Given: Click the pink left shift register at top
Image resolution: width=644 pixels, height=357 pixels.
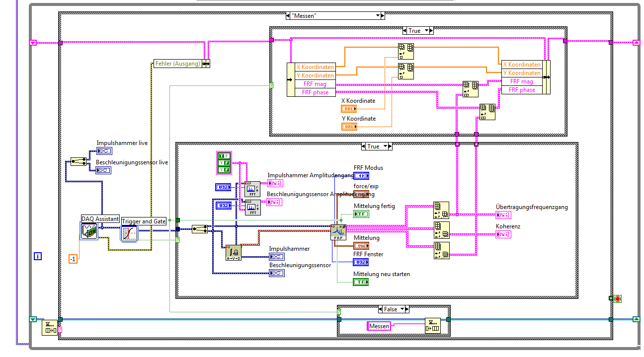Looking at the screenshot, I should pos(33,43).
